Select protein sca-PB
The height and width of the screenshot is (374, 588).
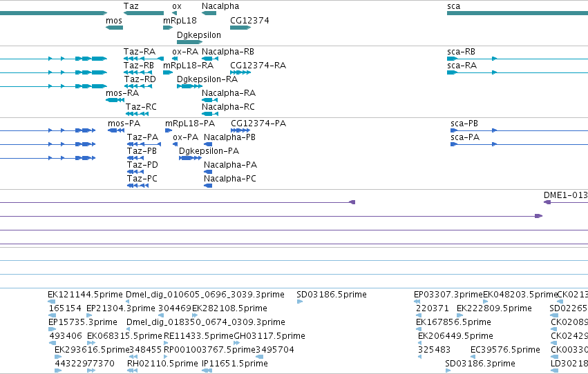point(519,130)
